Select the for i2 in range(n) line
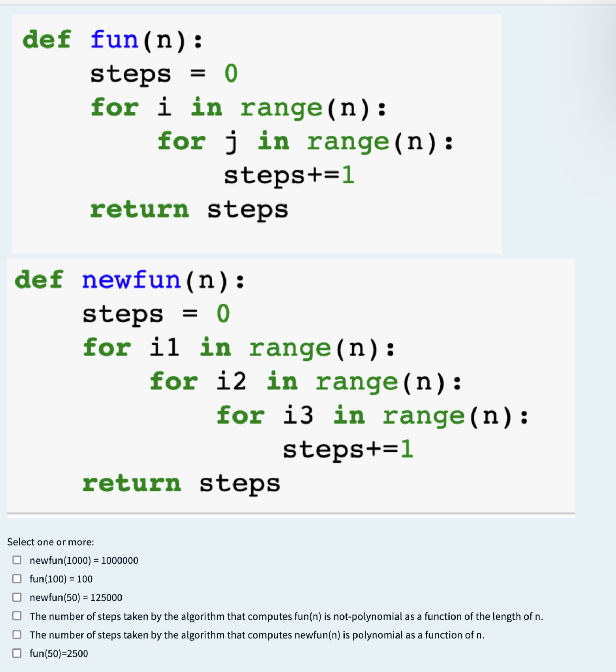Screen dimensions: 616x672 [x=306, y=381]
